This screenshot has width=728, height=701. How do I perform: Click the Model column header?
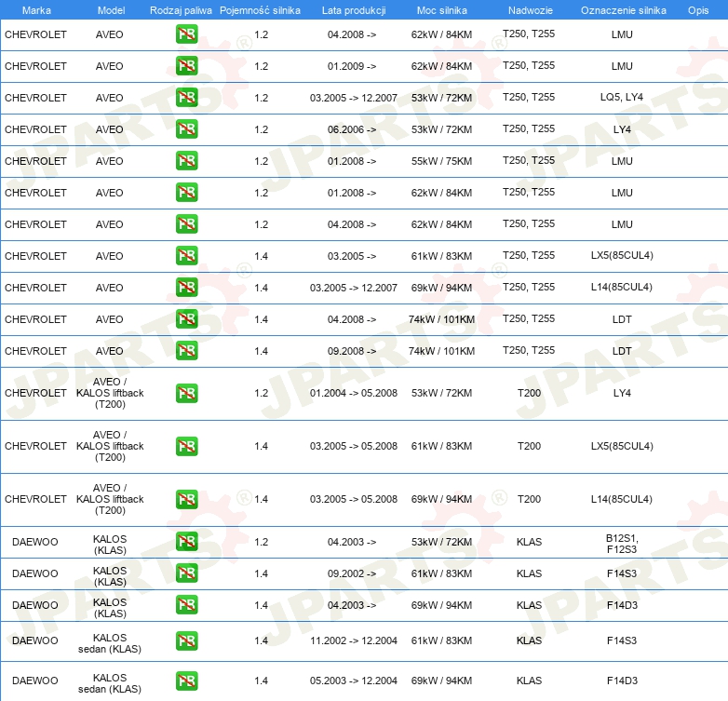click(x=110, y=9)
